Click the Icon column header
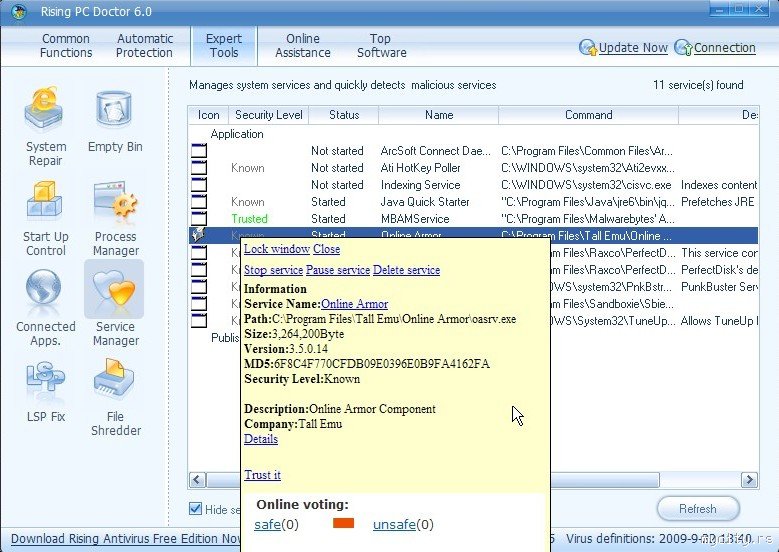 pos(208,115)
